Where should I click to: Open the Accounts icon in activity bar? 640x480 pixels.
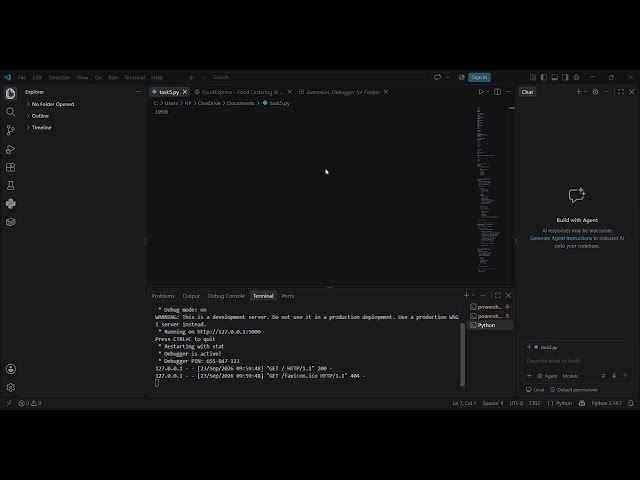(x=11, y=369)
